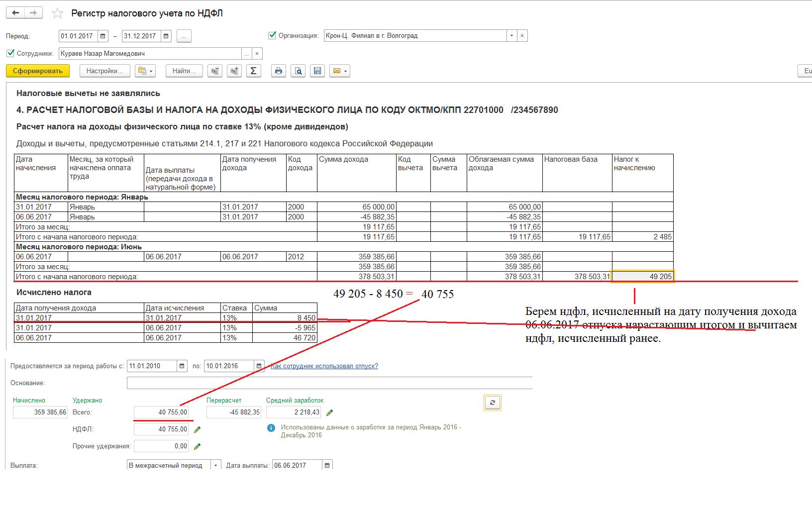Select the highlighted cell 49 205
The height and width of the screenshot is (513, 812).
pos(642,277)
